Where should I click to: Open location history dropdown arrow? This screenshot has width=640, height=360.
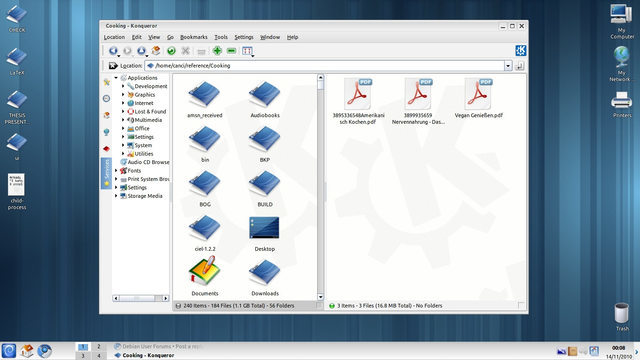click(x=508, y=66)
